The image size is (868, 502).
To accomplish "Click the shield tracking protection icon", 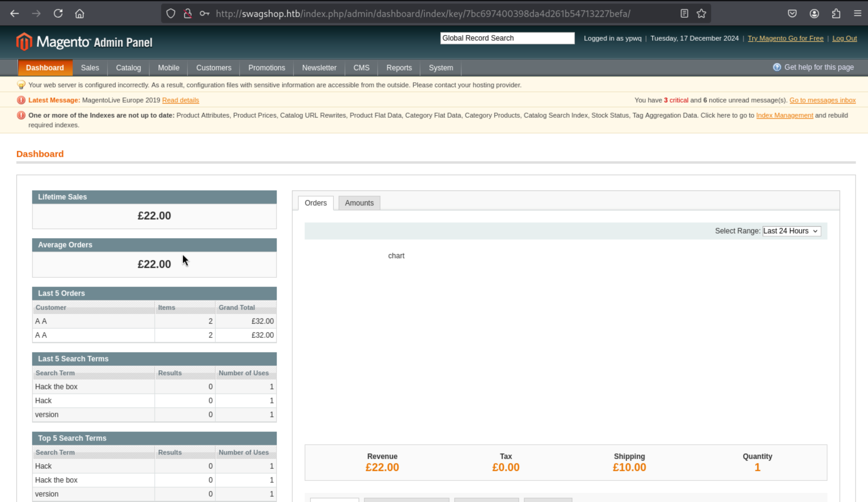I will tap(171, 13).
